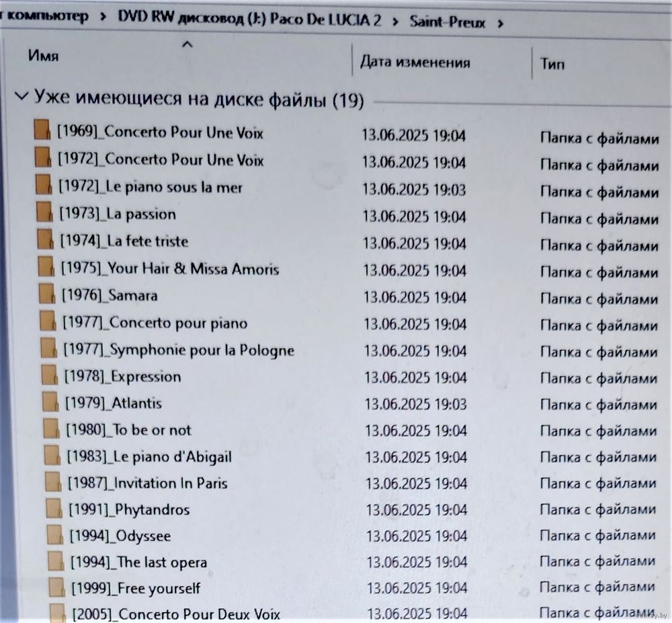Image resolution: width=672 pixels, height=623 pixels.
Task: Click 'Папка с файлами' in the Phytandros row
Action: [598, 509]
